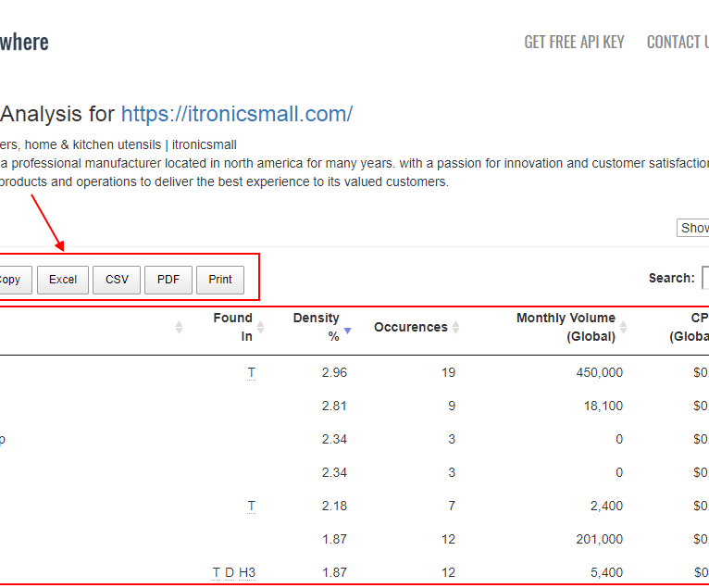Click the D tag in last row
The height and width of the screenshot is (588, 709).
point(230,572)
